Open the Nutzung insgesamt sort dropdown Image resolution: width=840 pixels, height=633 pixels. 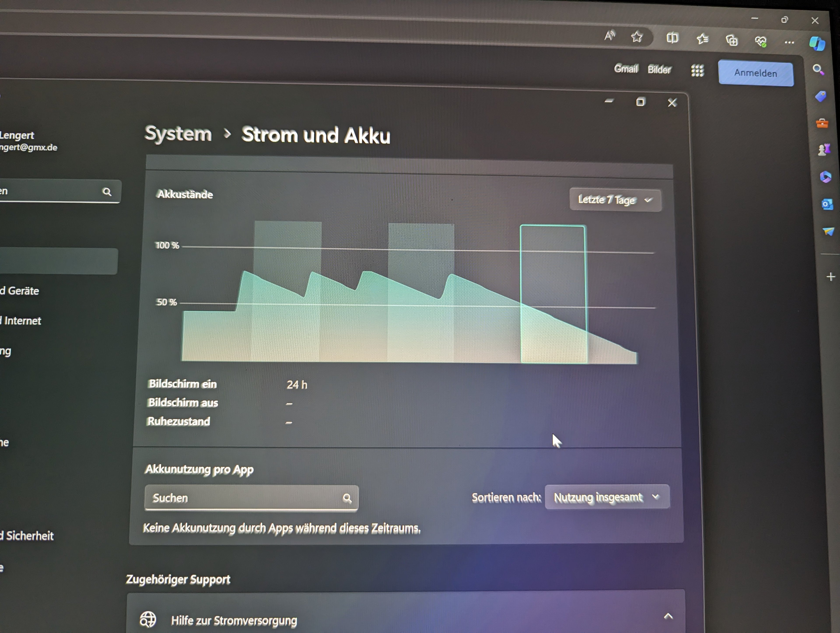[607, 497]
